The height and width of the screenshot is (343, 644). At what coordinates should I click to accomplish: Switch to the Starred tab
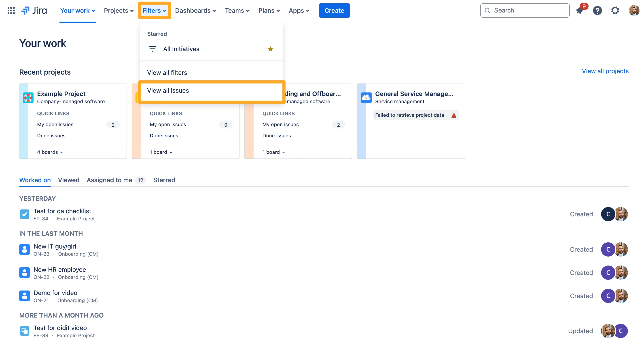[164, 180]
